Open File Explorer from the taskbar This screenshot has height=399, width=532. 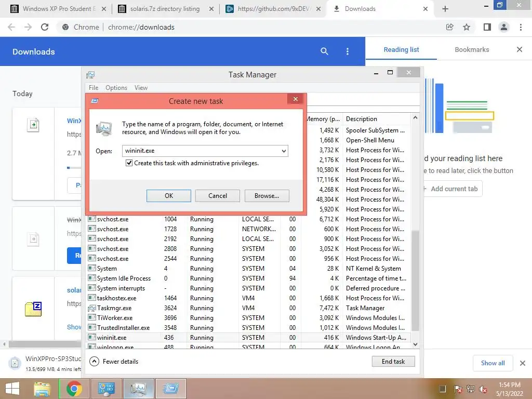(x=42, y=389)
